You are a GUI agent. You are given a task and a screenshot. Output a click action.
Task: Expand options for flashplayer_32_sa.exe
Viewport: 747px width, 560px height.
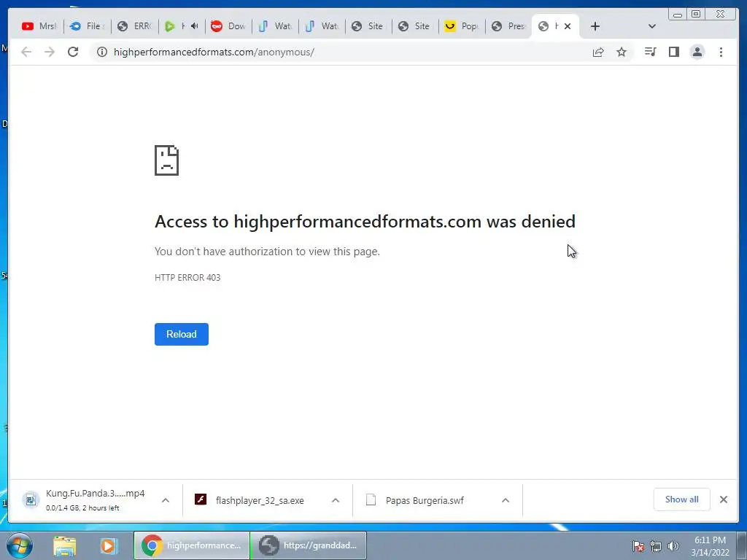(x=336, y=500)
